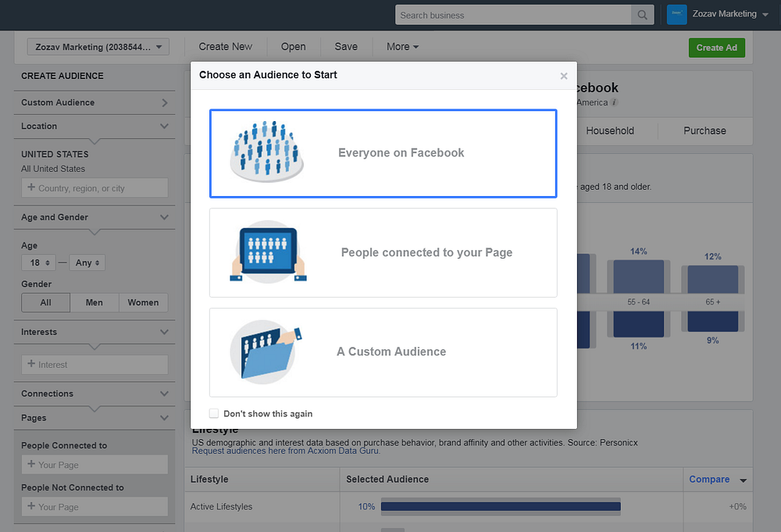Image resolution: width=781 pixels, height=532 pixels.
Task: Click the Selected Audience column header
Action: click(x=387, y=479)
